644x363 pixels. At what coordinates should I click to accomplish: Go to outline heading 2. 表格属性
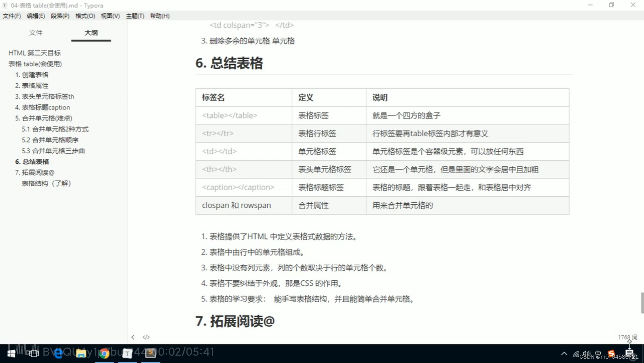coord(32,86)
